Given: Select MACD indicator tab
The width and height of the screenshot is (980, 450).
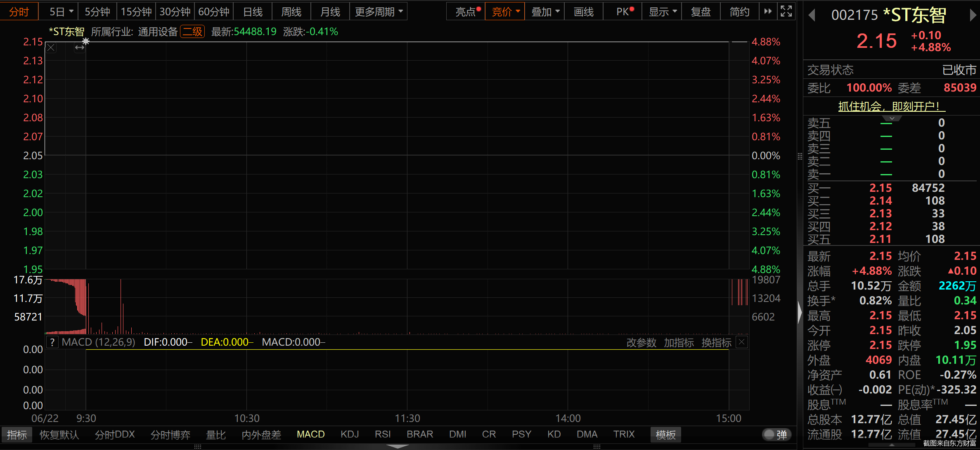Looking at the screenshot, I should tap(311, 434).
